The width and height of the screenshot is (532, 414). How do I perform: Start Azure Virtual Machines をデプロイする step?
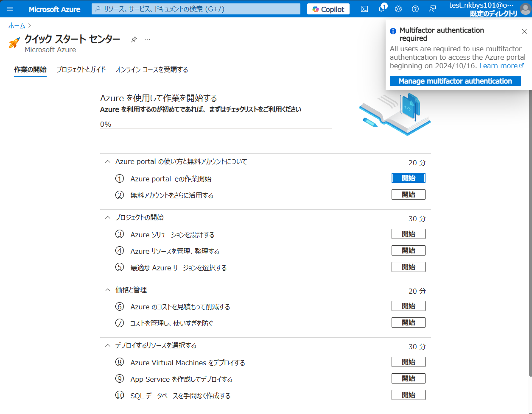[x=408, y=362]
